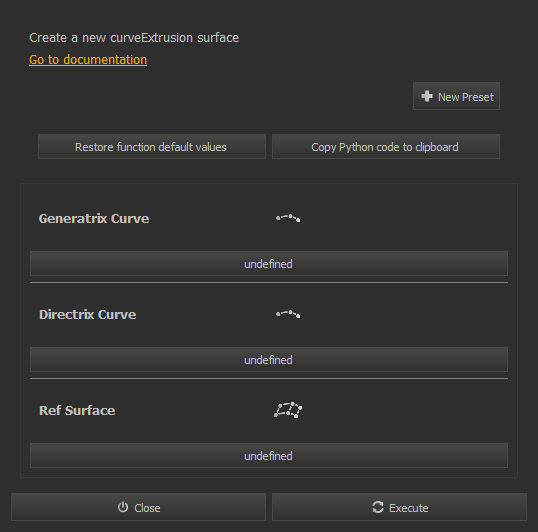Viewport: 538px width, 532px height.
Task: Click the Close button label
Action: [x=147, y=508]
